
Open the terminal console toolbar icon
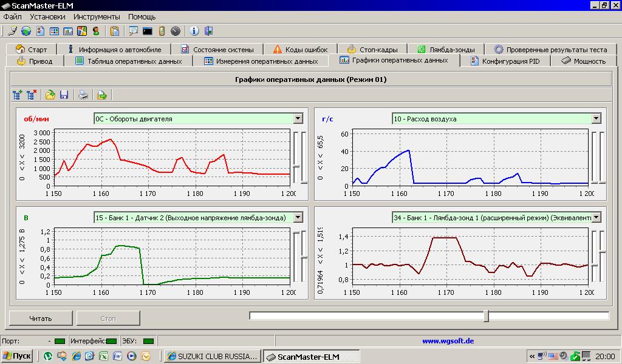point(147,31)
